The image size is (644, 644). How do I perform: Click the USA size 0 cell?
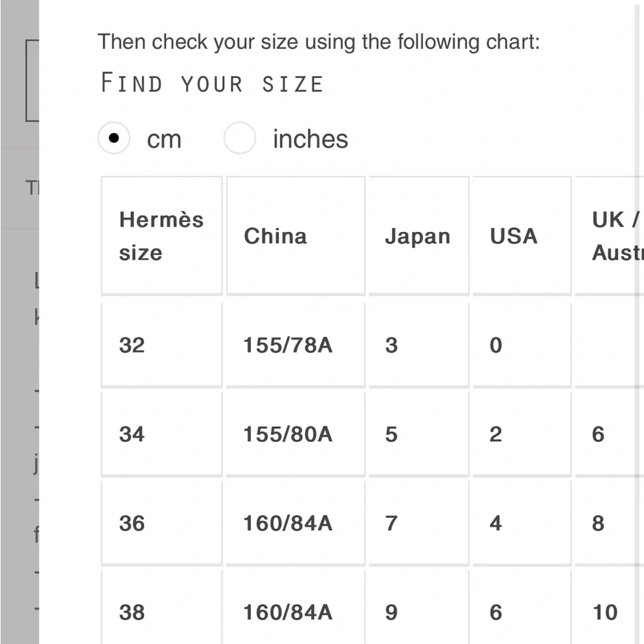(x=522, y=345)
